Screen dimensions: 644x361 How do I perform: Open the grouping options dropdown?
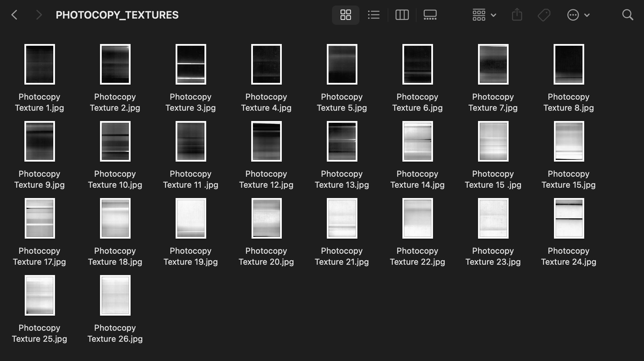[479, 15]
